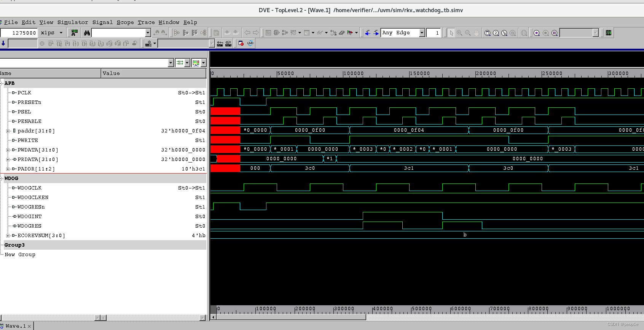Select the pointer cursor tool
The image size is (644, 330).
click(451, 33)
